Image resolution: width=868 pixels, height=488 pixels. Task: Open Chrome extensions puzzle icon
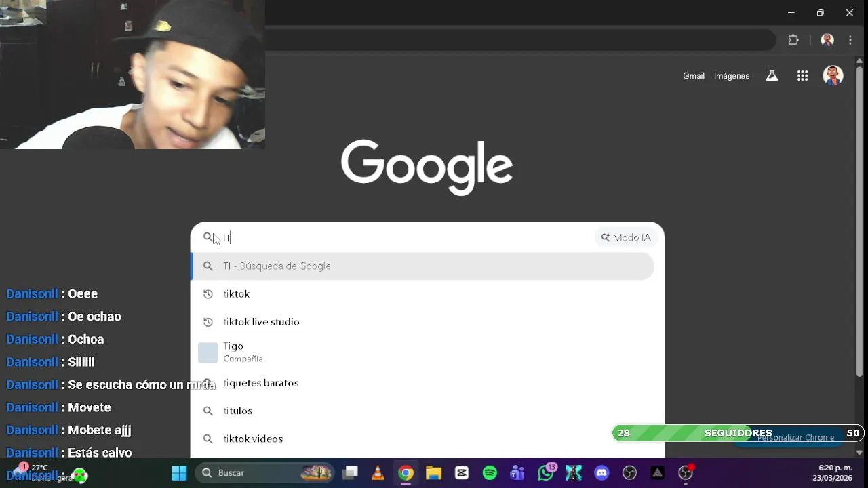click(793, 40)
